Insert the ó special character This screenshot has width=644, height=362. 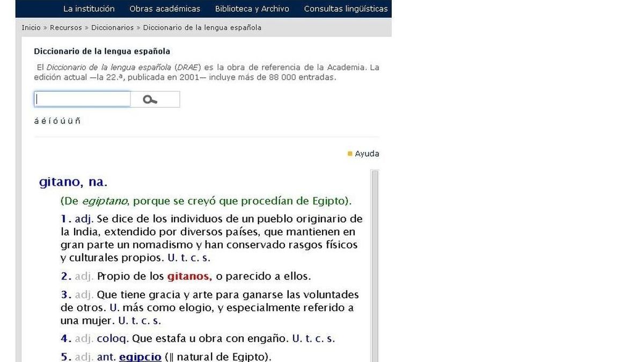coord(55,121)
